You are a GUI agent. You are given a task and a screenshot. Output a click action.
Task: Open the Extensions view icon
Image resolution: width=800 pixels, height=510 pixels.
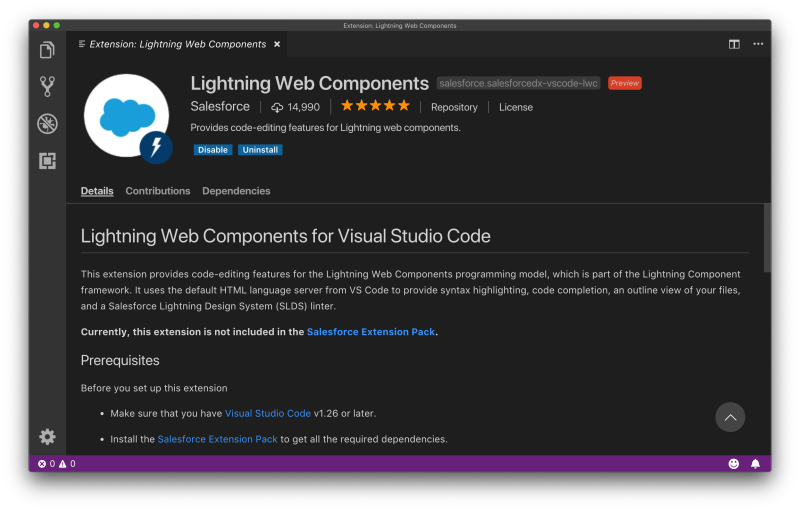[47, 161]
